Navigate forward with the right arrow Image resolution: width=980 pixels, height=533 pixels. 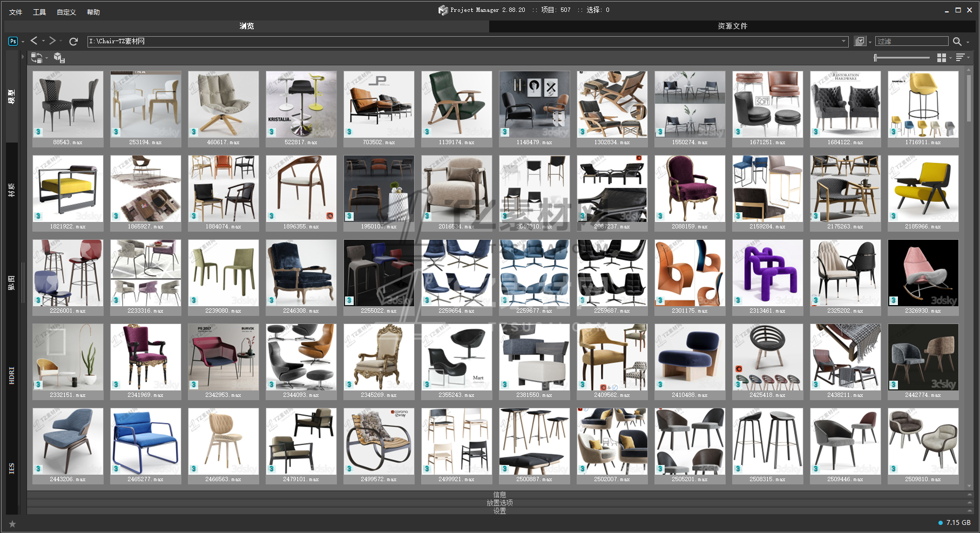tap(52, 41)
